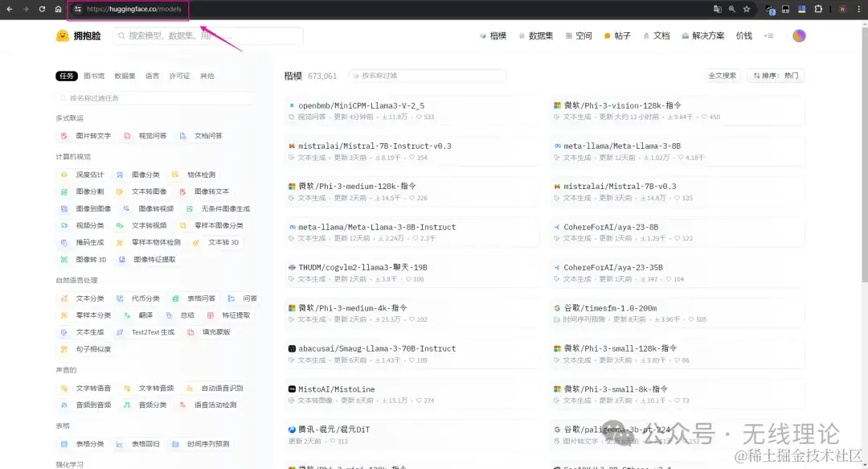This screenshot has height=469, width=868.
Task: Open the browser zoom magnifier icon
Action: pyautogui.click(x=732, y=9)
